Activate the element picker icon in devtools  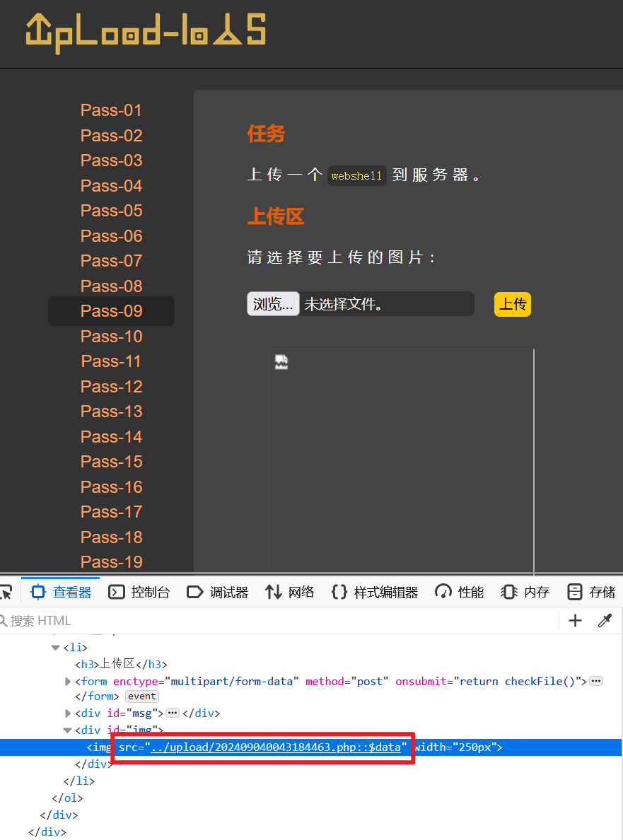click(x=6, y=592)
